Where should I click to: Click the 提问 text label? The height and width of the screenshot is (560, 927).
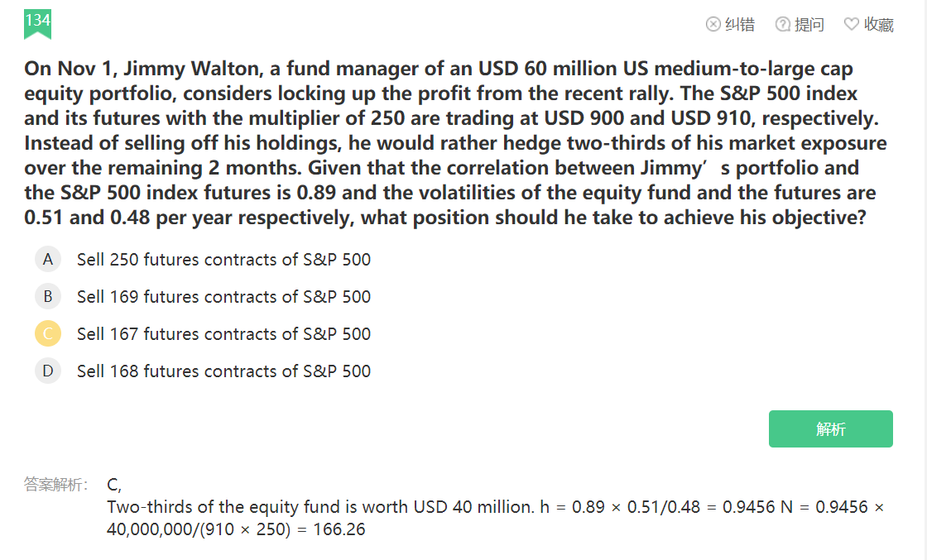click(x=809, y=25)
